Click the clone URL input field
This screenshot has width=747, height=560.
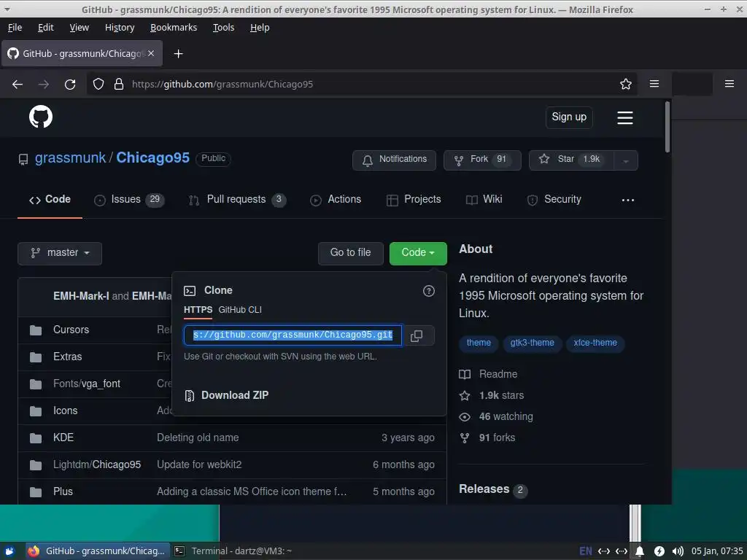tap(293, 335)
